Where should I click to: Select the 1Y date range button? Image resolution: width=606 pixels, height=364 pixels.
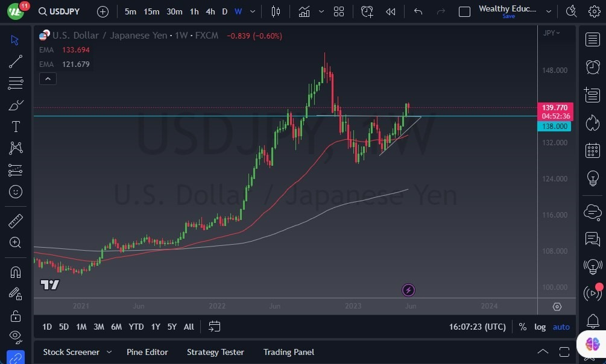156,327
